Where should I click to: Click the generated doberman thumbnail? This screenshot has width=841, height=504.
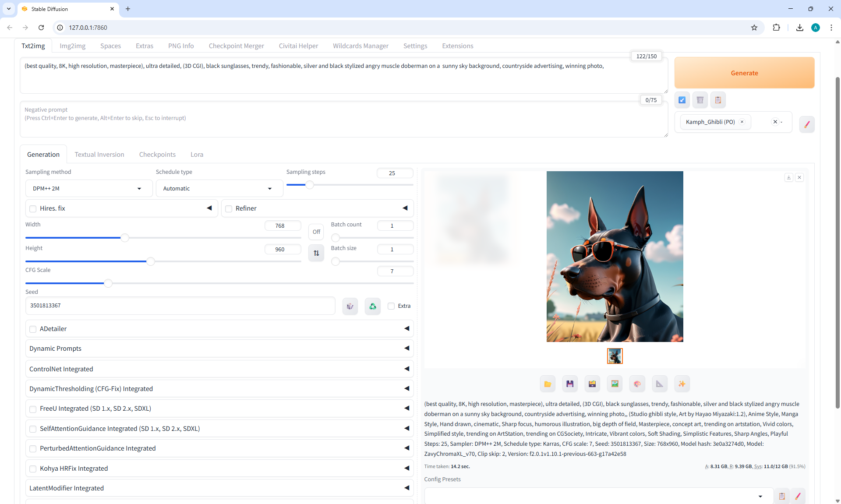615,356
